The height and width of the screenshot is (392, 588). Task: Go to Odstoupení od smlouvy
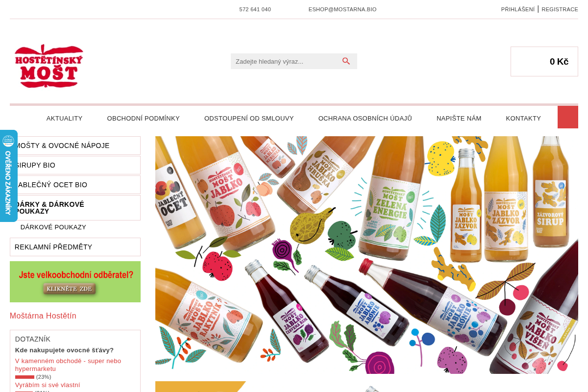click(249, 119)
